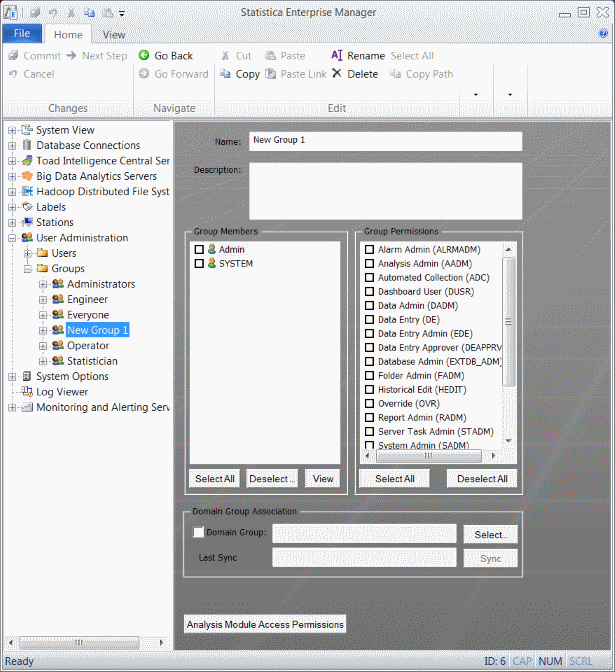615x672 pixels.
Task: Click the group Name input field
Action: tap(385, 141)
